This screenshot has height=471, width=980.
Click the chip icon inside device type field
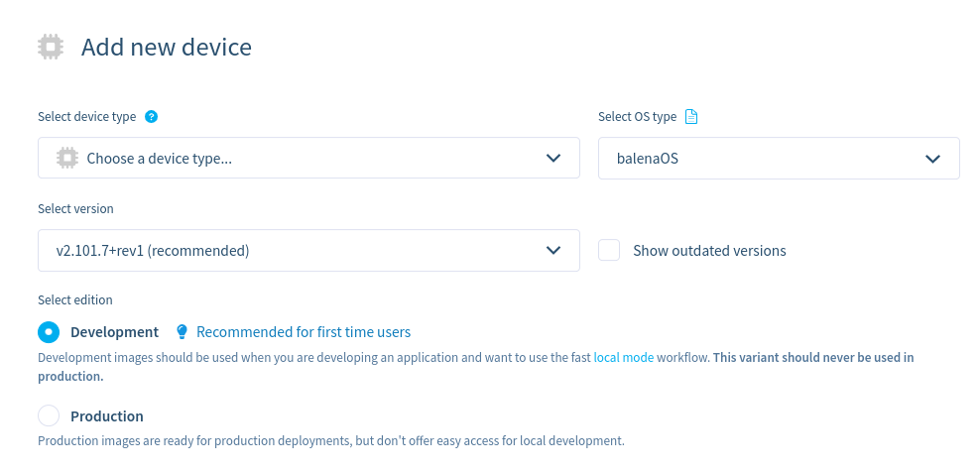click(x=67, y=158)
